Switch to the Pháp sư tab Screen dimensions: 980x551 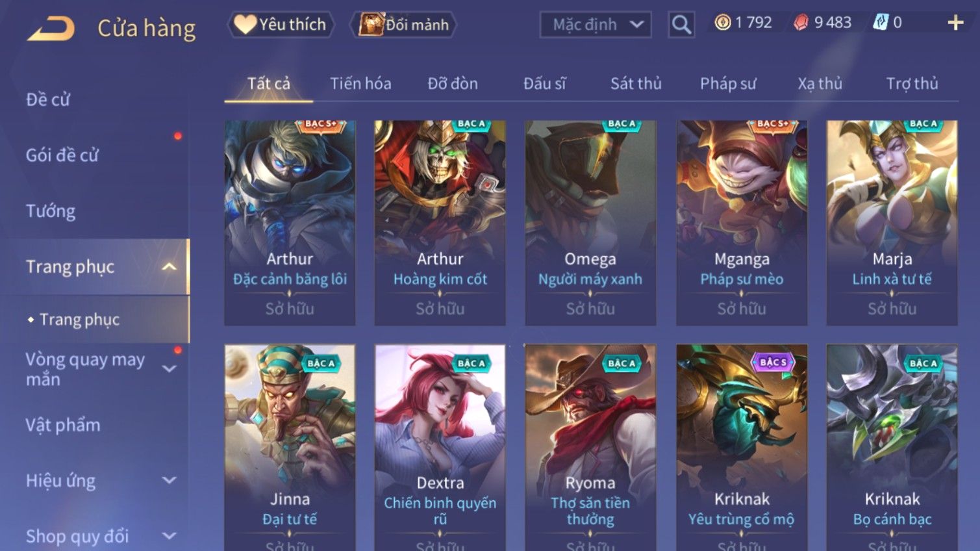tap(728, 84)
